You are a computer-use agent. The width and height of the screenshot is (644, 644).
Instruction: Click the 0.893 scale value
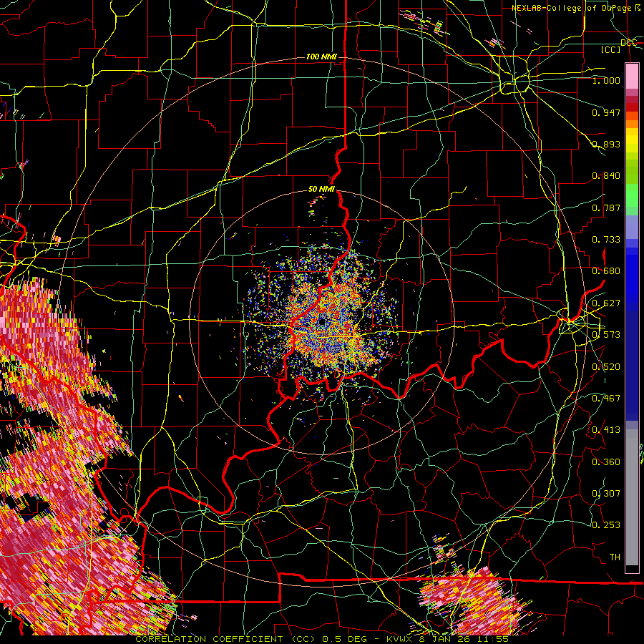tap(606, 144)
